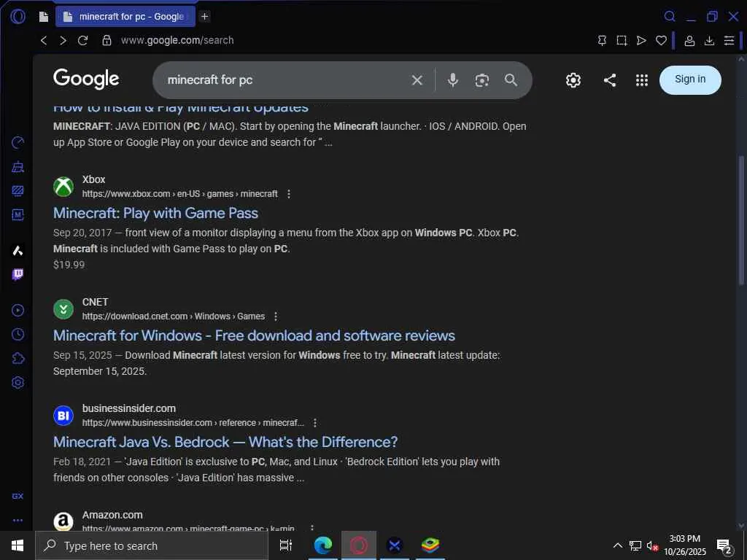Open more options for the CNET result
The width and height of the screenshot is (747, 560).
pos(275,316)
